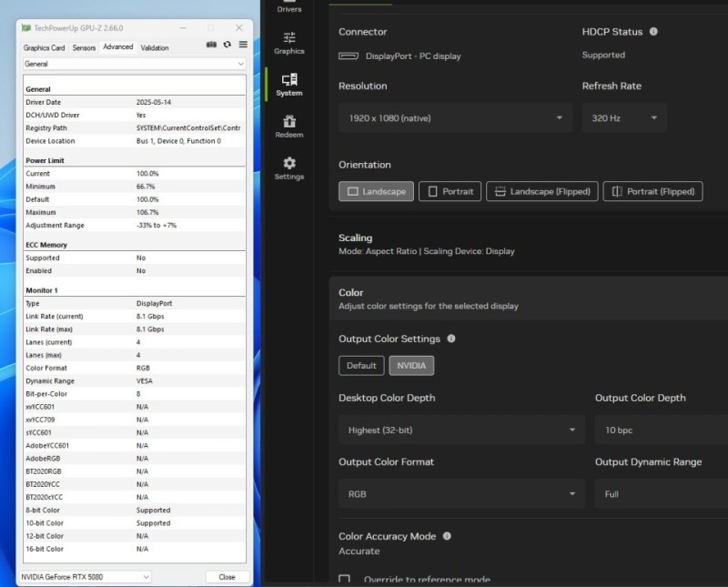728x587 pixels.
Task: Open Redeem section in NVIDIA sidebar
Action: pos(289,127)
